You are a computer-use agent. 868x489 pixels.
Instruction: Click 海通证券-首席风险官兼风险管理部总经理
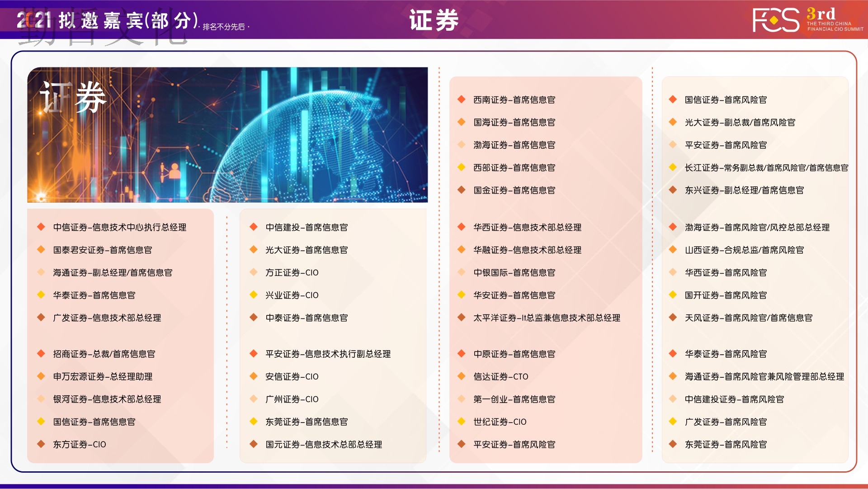point(764,377)
